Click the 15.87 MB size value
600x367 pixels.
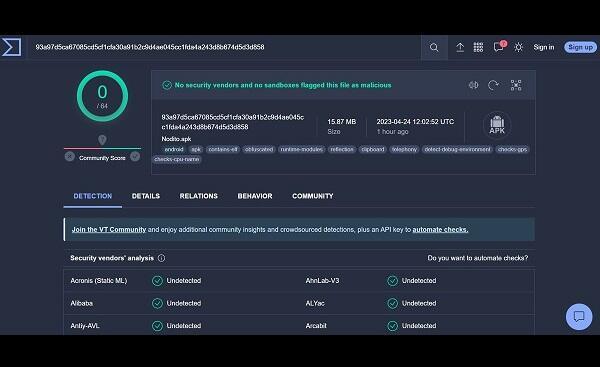coord(341,122)
